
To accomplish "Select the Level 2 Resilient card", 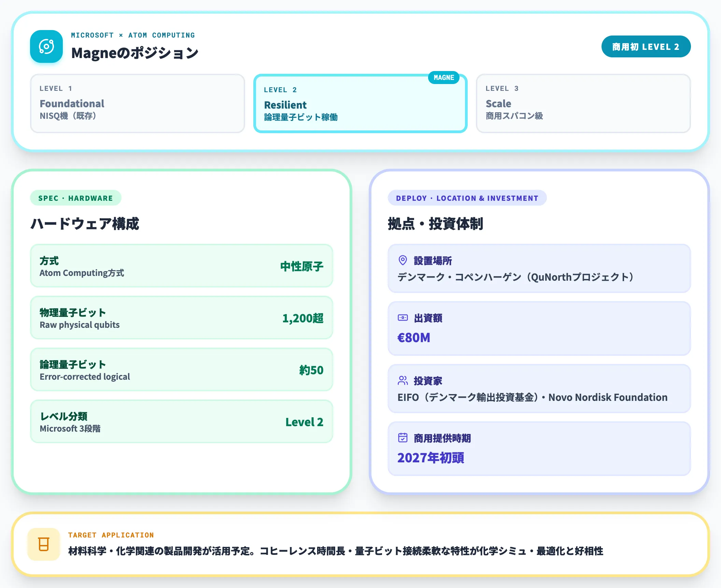I will 360,103.
